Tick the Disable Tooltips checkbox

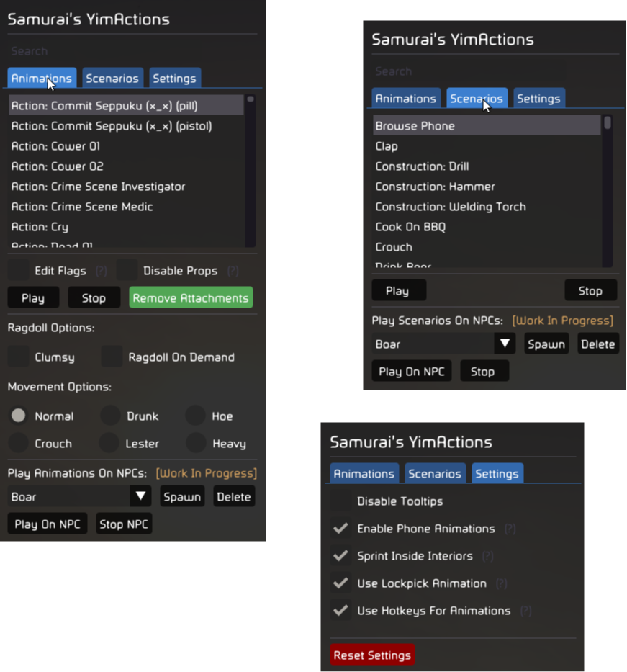[340, 501]
